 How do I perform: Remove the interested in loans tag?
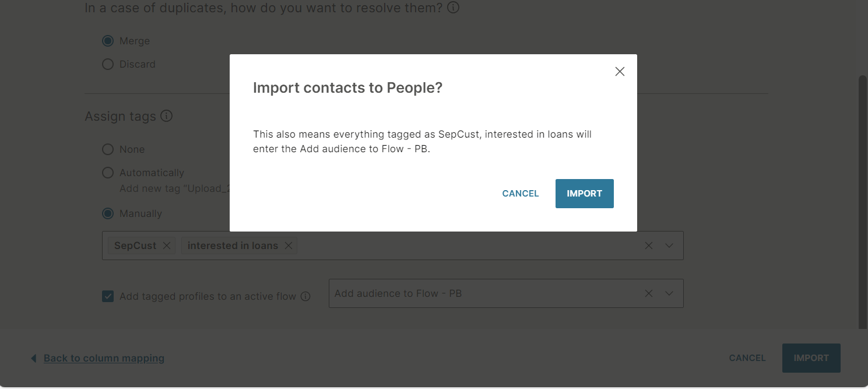click(288, 246)
